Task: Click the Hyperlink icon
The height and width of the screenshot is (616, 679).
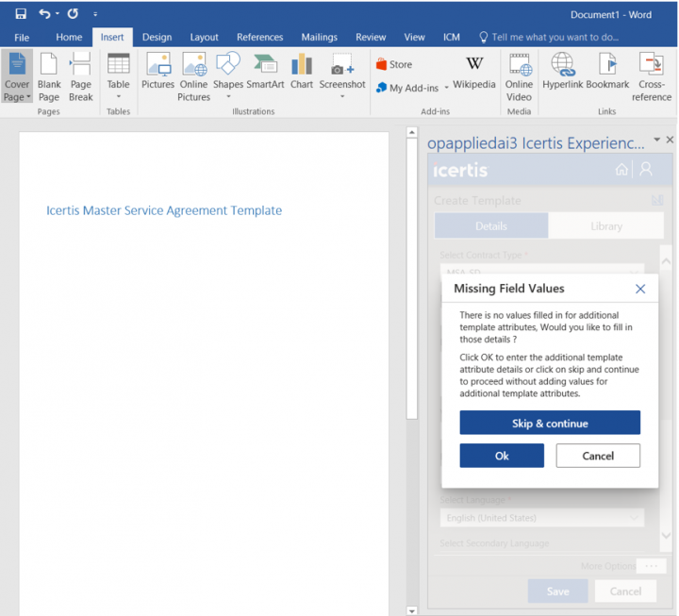Action: click(x=563, y=71)
